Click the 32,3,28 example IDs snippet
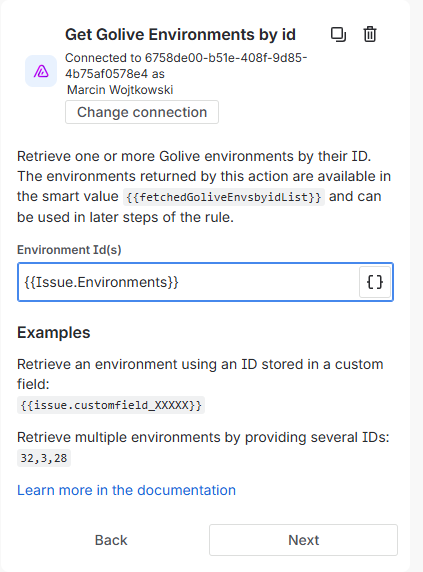Screen dimensions: 423x572 pyautogui.click(x=44, y=458)
